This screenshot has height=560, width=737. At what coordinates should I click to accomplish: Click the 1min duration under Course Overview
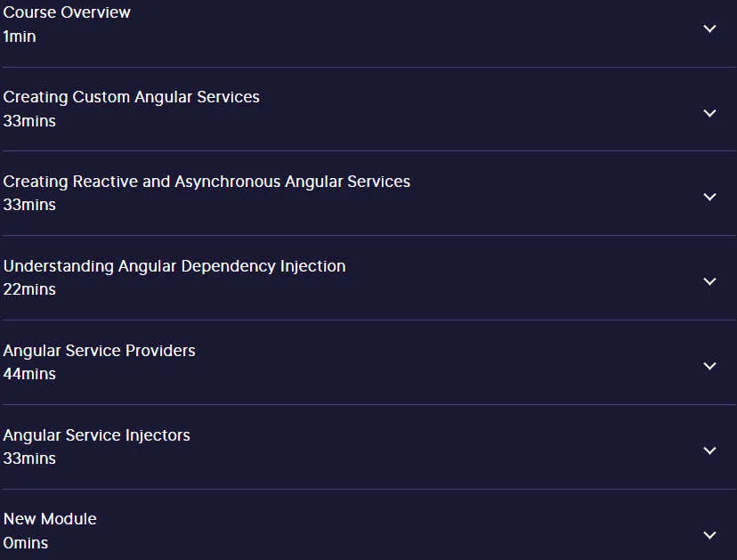coord(20,37)
